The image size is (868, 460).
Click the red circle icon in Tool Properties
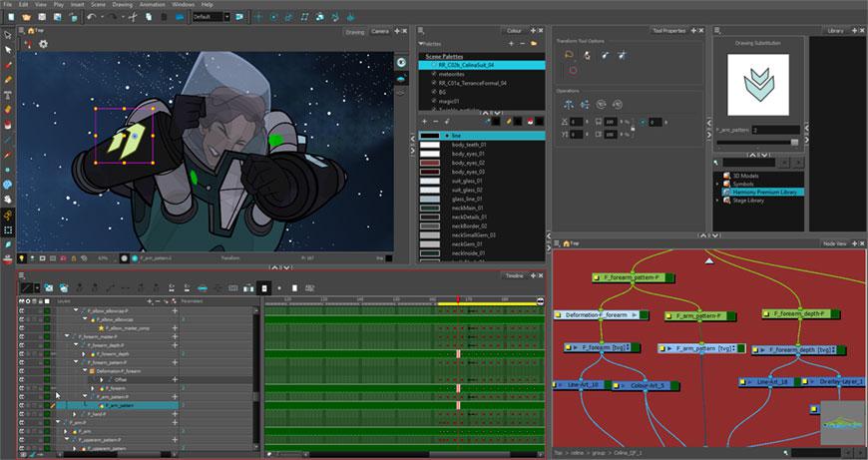[573, 70]
